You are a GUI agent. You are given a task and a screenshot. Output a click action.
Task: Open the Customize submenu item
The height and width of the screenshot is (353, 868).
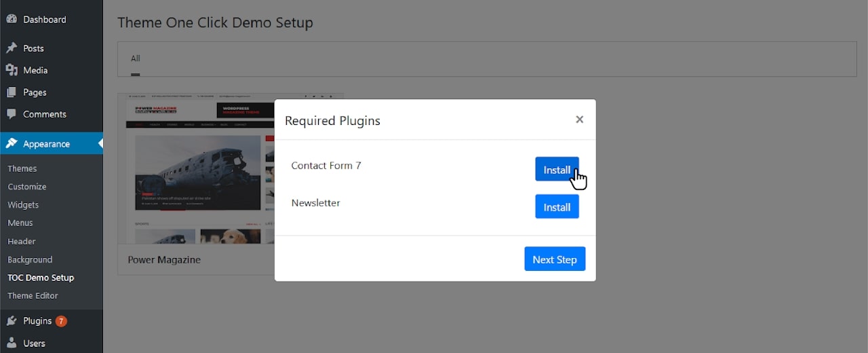(27, 187)
